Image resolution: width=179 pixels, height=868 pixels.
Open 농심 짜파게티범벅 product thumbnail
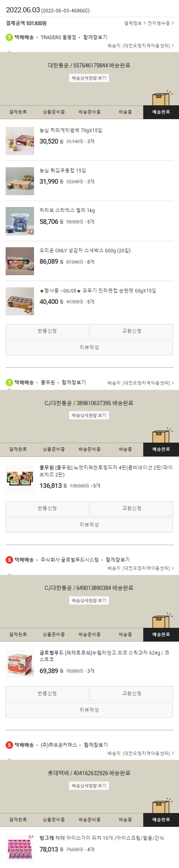tap(20, 141)
